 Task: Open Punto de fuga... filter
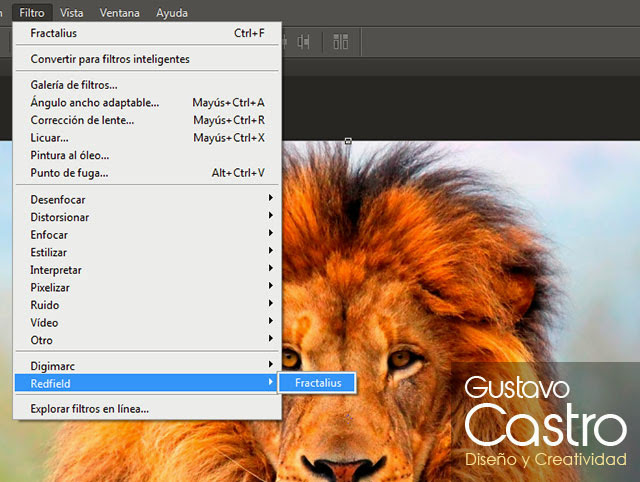pos(147,173)
